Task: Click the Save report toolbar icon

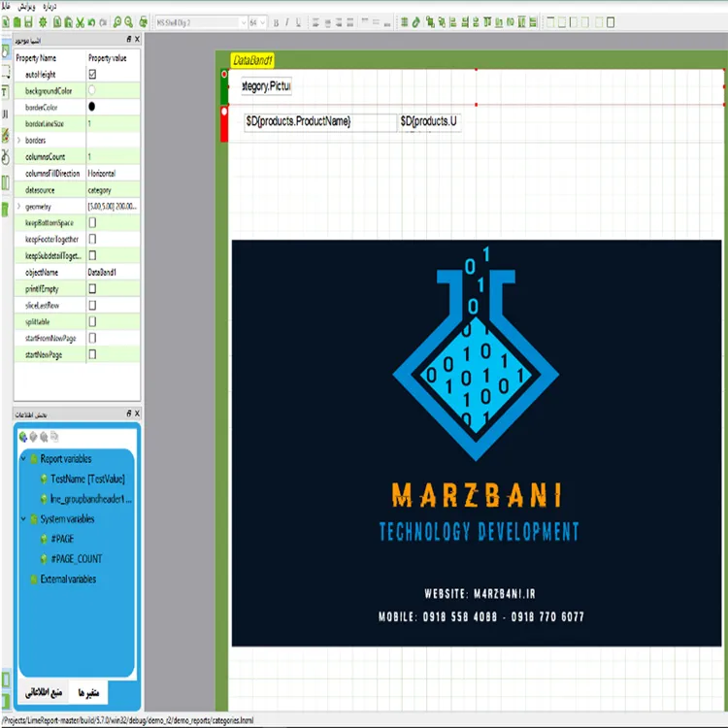Action: pos(28,21)
